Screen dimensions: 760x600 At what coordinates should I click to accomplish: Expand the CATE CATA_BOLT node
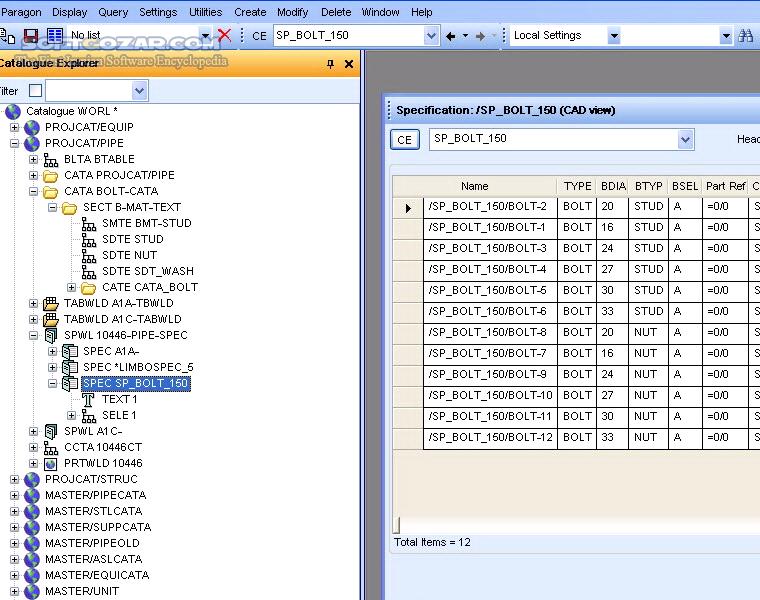coord(71,287)
